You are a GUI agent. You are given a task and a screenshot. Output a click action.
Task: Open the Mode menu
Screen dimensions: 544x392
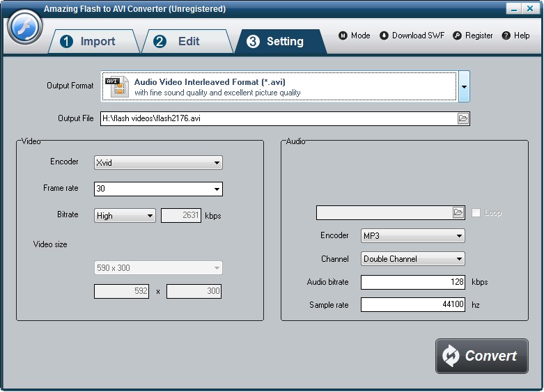[x=355, y=36]
